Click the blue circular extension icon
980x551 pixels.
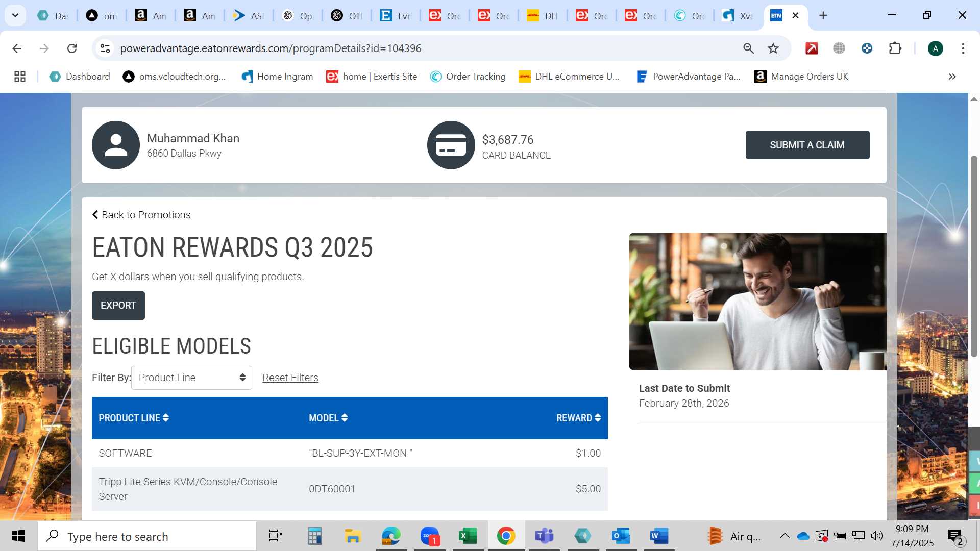(x=867, y=48)
